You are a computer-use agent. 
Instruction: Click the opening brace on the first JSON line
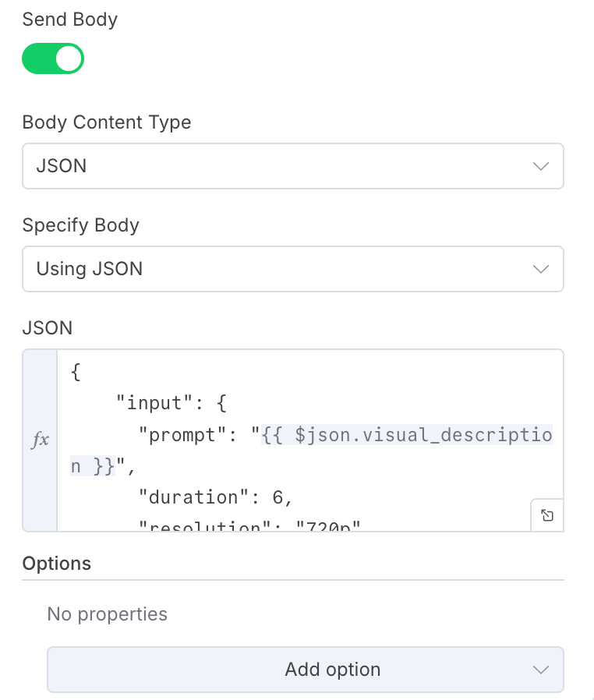tap(76, 373)
